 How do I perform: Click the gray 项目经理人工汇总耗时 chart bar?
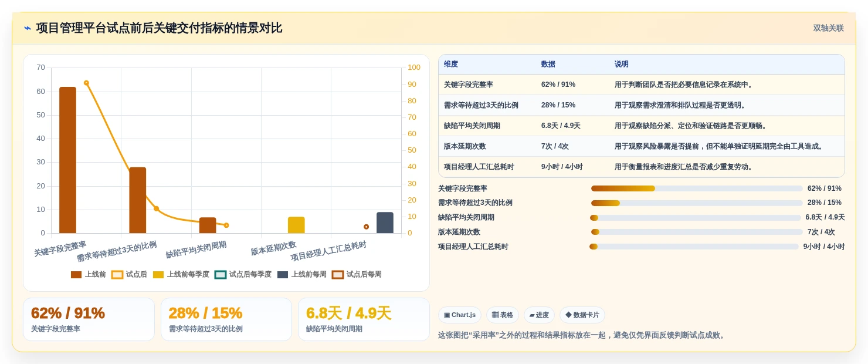pos(385,223)
